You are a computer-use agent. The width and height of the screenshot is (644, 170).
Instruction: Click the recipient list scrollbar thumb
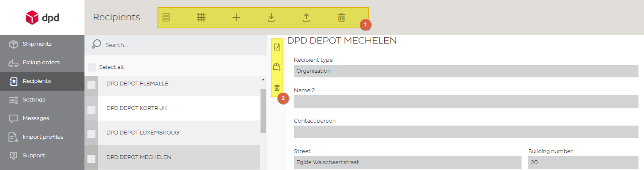click(x=263, y=111)
